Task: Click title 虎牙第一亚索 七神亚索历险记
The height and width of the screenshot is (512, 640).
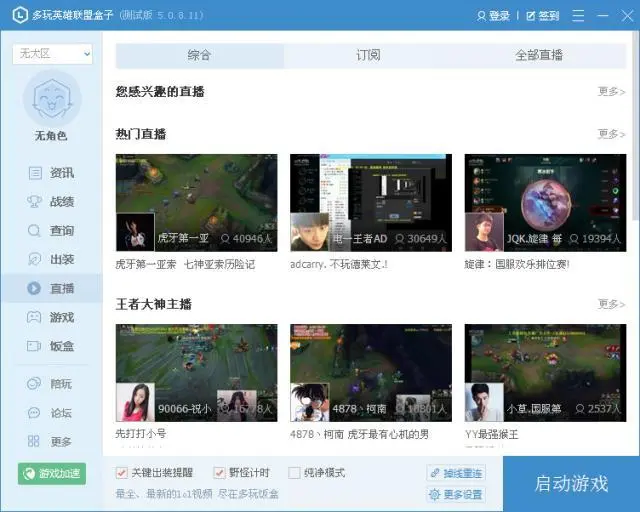Action: coord(185,265)
